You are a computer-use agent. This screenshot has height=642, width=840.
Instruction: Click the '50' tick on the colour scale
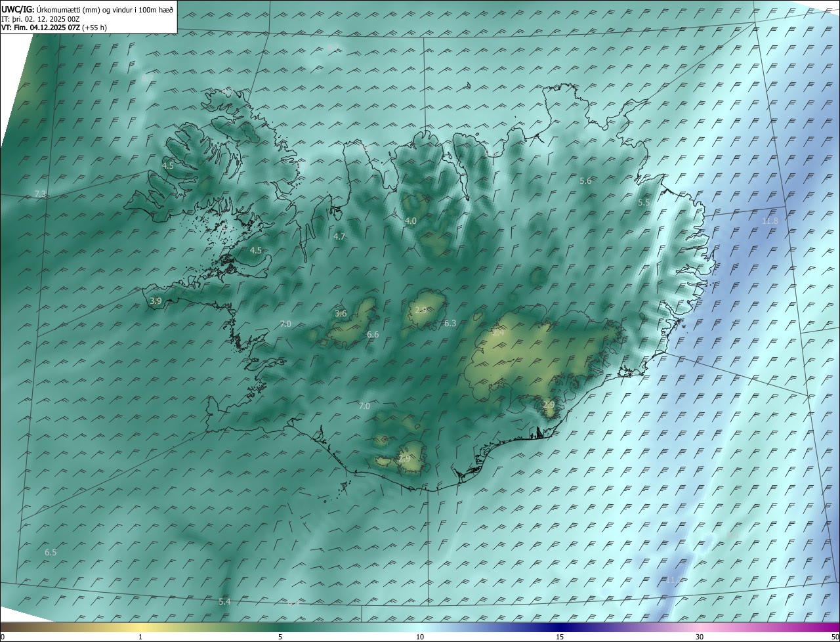click(x=835, y=637)
